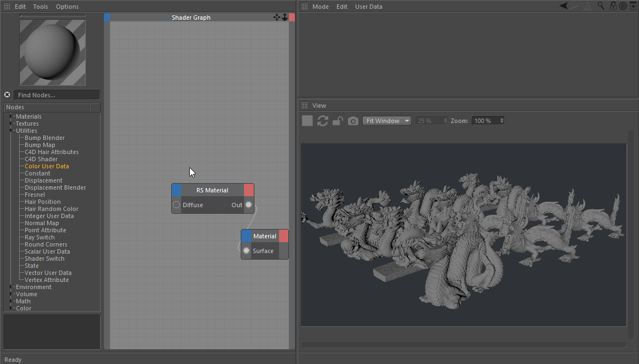Click the Zoom percentage stepper arrows
The width and height of the screenshot is (639, 364).
click(x=502, y=121)
